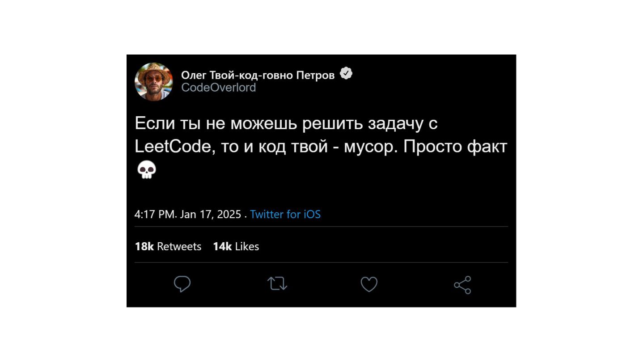644x362 pixels.
Task: Click the skull emoji in the tweet
Action: click(146, 170)
